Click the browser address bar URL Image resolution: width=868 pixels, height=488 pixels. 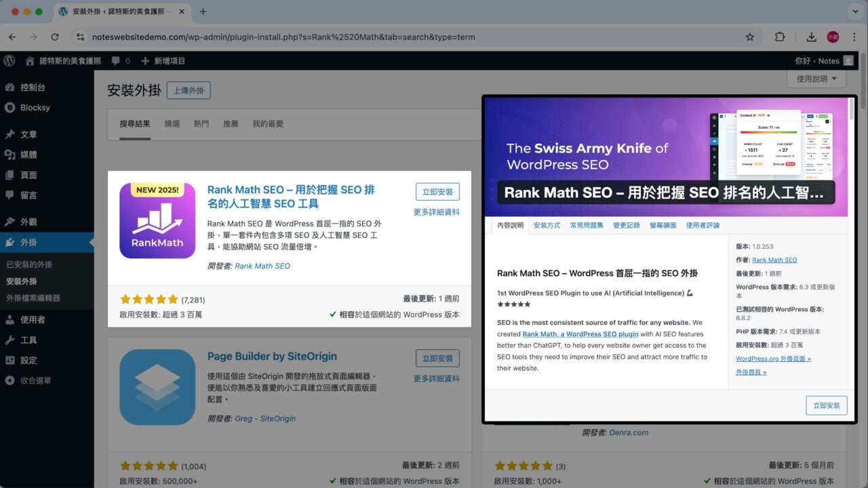[271, 37]
